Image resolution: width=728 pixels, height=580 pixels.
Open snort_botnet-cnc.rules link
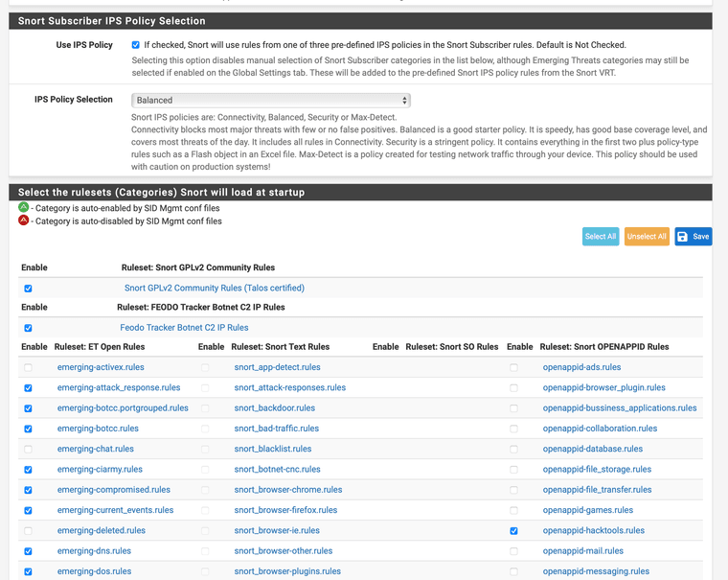click(x=277, y=470)
